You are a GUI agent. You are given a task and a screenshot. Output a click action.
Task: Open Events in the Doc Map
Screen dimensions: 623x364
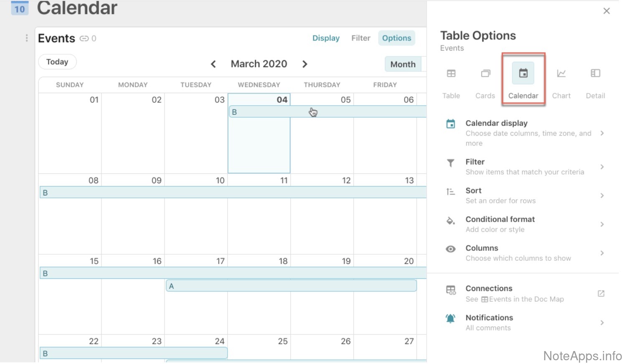coord(601,293)
